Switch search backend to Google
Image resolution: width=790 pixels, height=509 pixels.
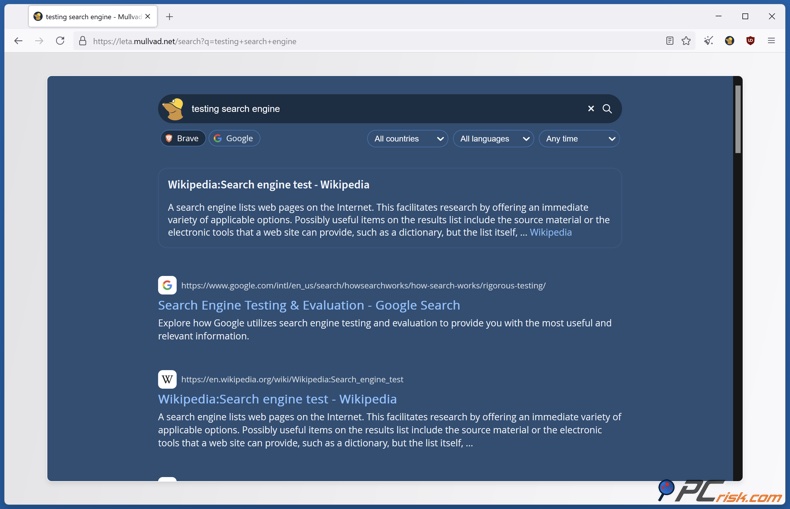[x=234, y=139]
